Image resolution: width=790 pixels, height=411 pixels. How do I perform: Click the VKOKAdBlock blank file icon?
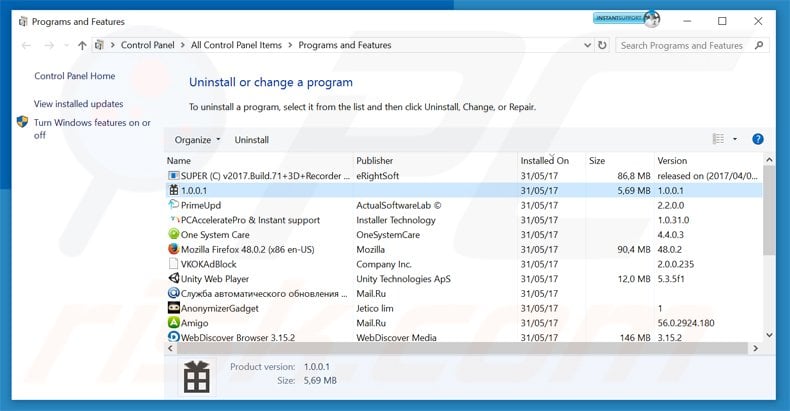(x=173, y=263)
